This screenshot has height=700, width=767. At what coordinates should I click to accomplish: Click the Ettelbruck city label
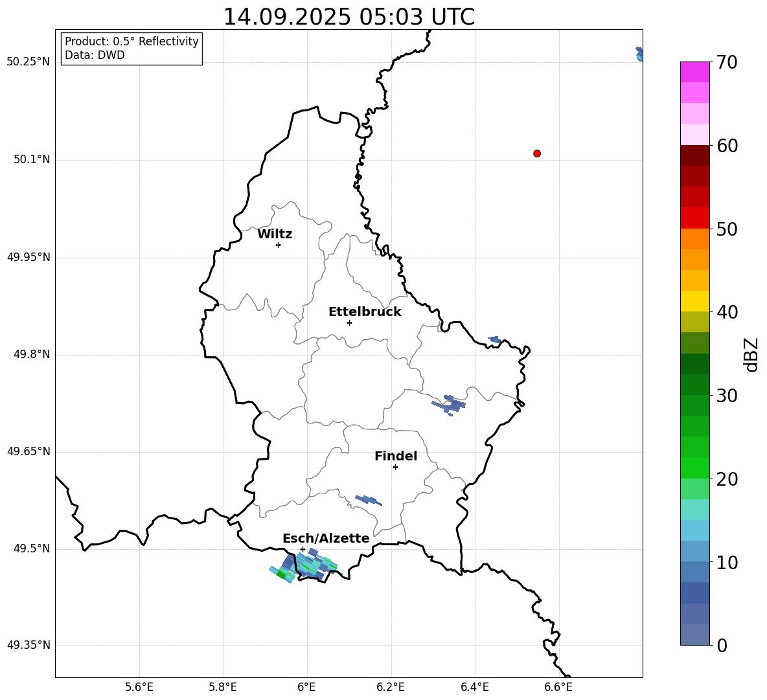365,312
